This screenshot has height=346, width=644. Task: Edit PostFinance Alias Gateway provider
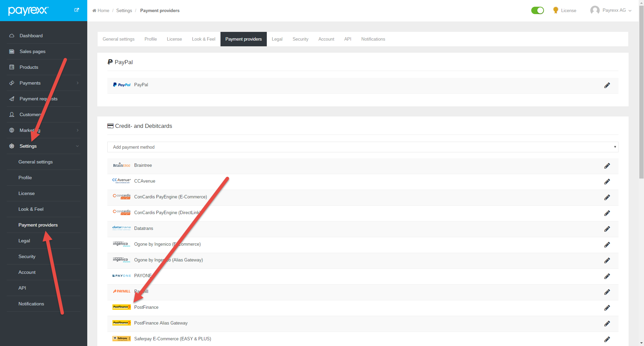tap(607, 324)
